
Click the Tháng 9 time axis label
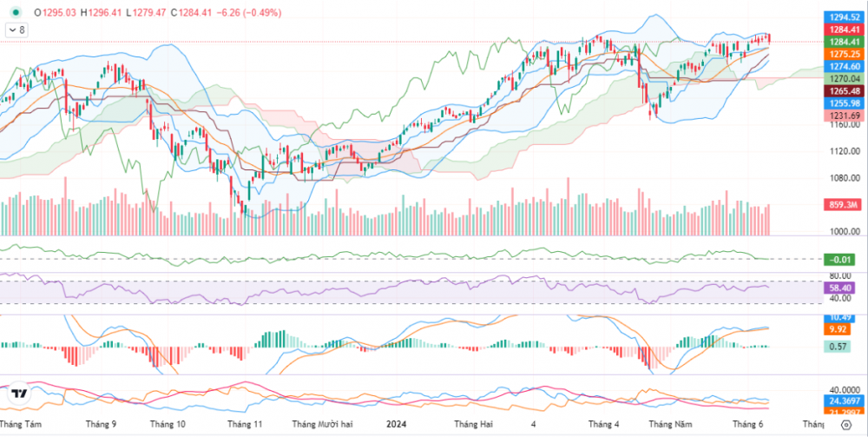(102, 425)
